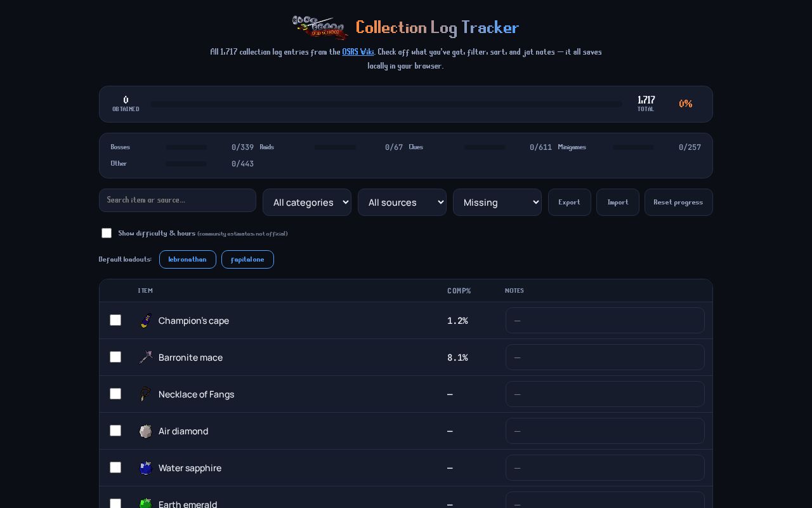Click the Necklace of Fangs notes field
This screenshot has height=508, width=812.
(x=605, y=394)
